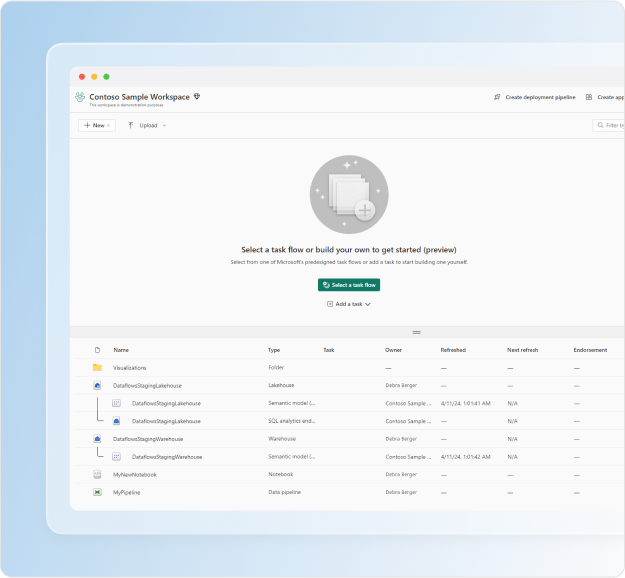Click the Contoso Sample Workspace logo icon

pos(80,97)
